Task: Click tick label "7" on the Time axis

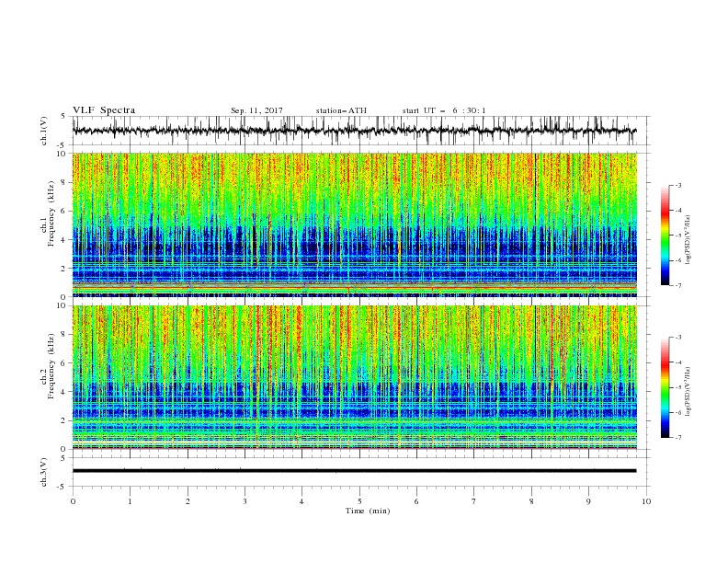Action: click(x=474, y=501)
